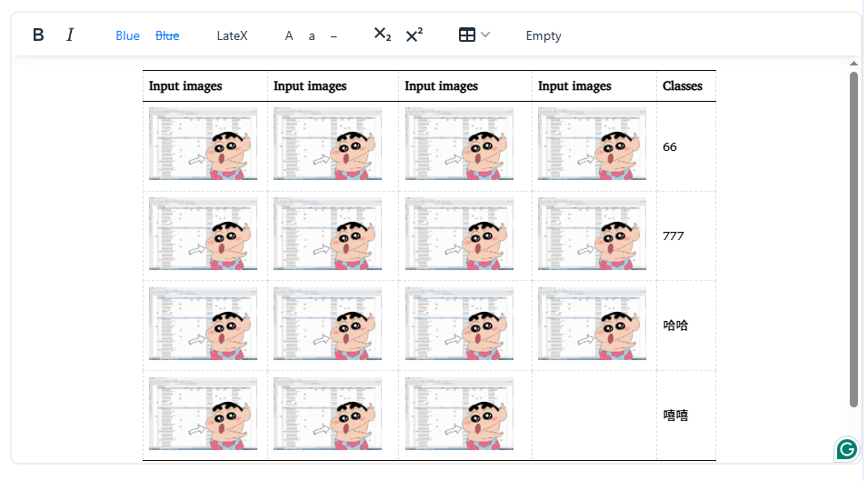Click the dash button in toolbar

(334, 36)
